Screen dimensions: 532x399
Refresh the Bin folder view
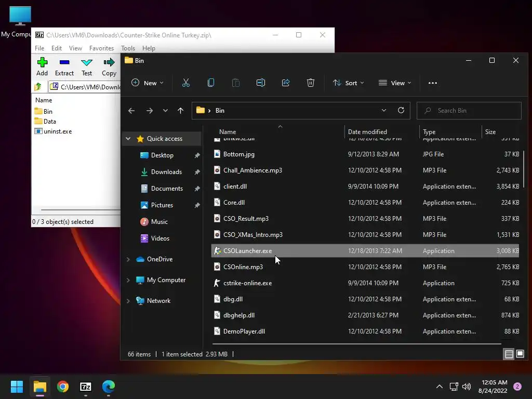tap(401, 110)
